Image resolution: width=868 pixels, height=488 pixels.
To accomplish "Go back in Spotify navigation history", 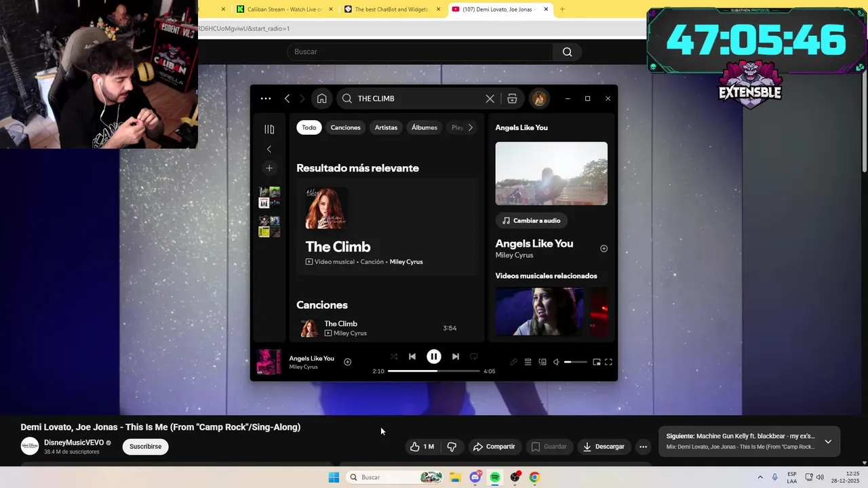I will coord(287,98).
